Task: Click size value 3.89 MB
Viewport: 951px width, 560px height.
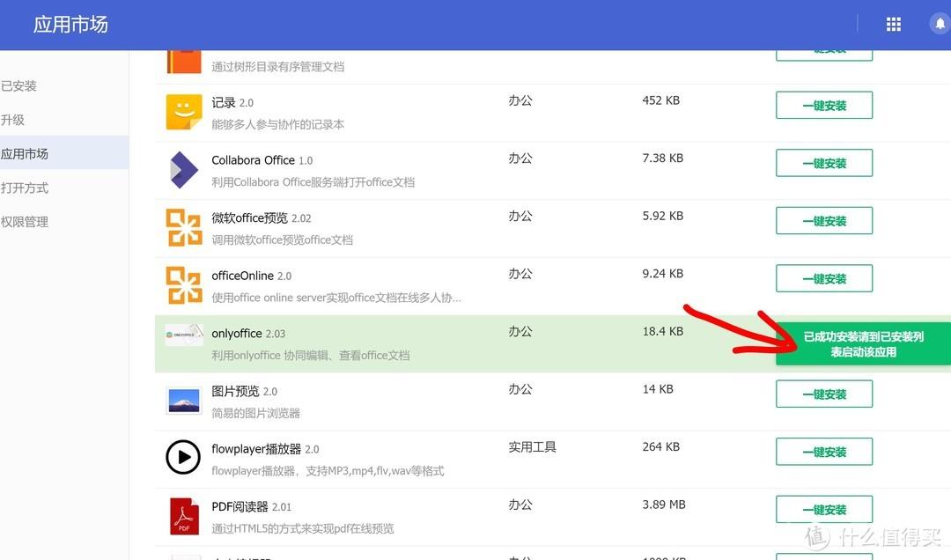Action: [x=664, y=505]
